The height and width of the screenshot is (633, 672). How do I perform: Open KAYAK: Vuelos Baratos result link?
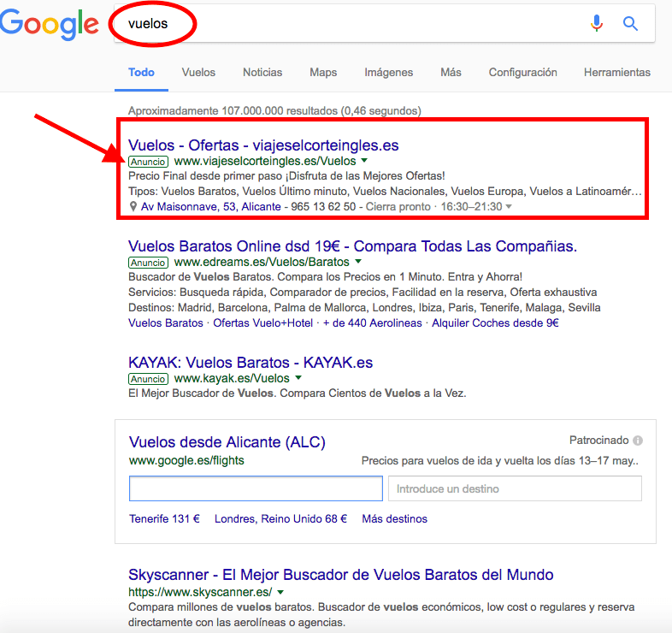pyautogui.click(x=251, y=363)
